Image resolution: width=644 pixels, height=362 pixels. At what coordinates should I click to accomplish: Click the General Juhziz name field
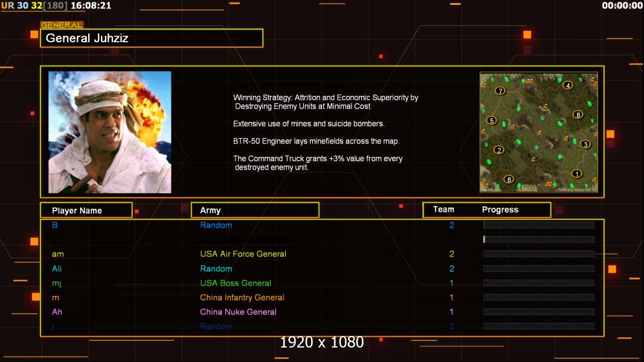152,38
